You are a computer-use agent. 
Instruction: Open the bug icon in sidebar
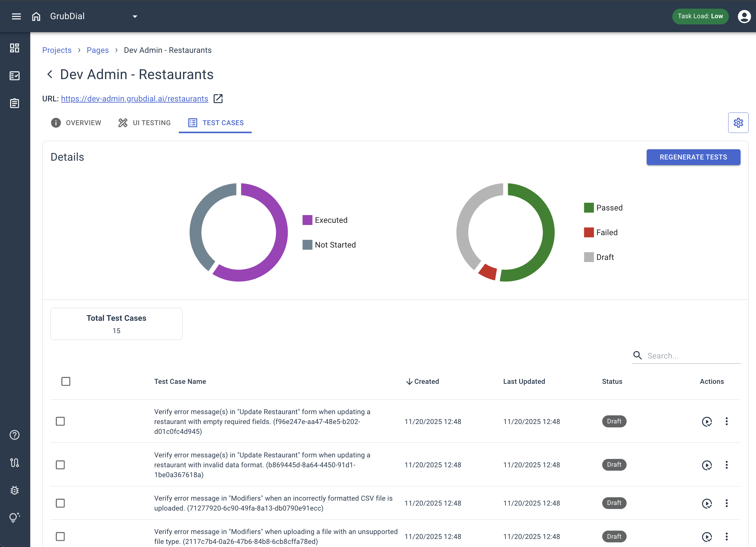[14, 490]
